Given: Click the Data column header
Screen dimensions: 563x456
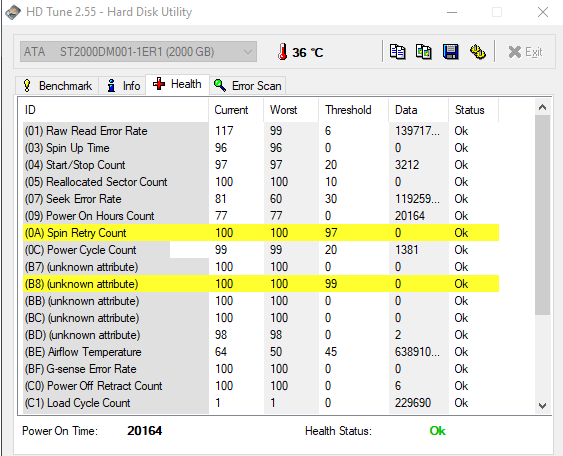Looking at the screenshot, I should (x=419, y=110).
